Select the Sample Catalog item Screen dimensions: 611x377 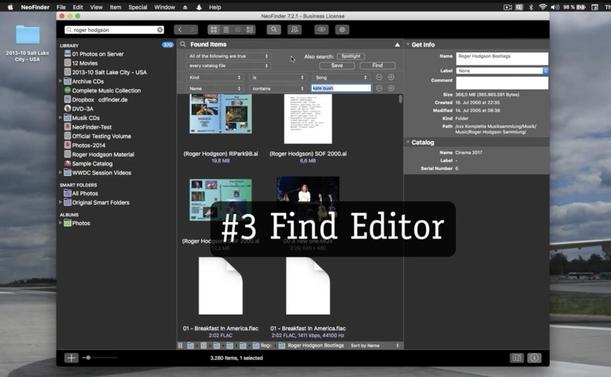(x=92, y=164)
